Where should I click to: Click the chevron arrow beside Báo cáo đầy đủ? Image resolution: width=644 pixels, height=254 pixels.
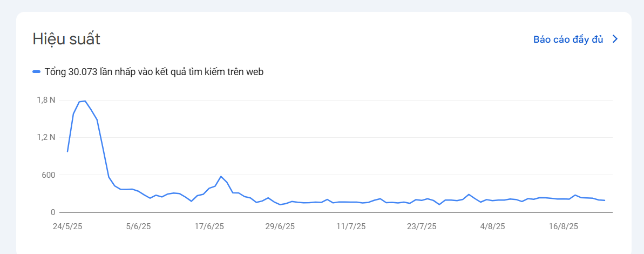[x=615, y=39]
